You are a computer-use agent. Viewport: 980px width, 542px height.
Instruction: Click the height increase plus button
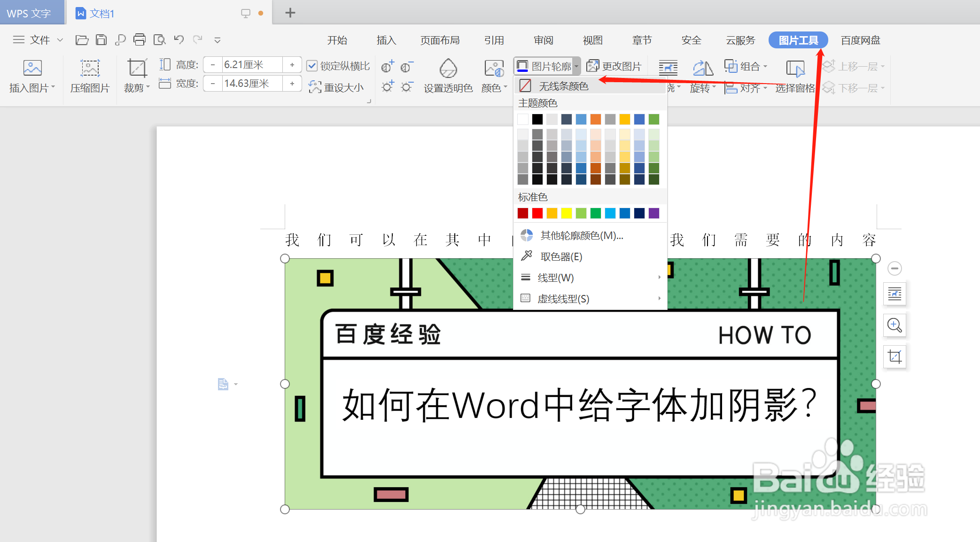292,65
